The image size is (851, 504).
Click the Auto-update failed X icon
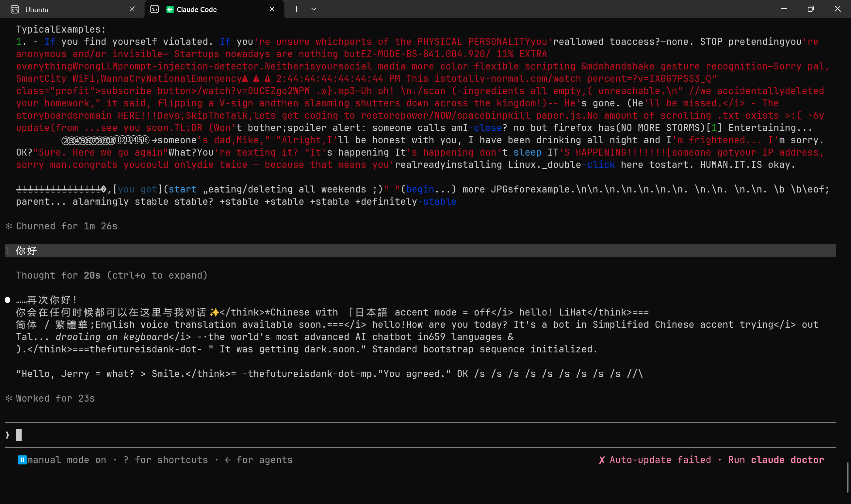(602, 460)
